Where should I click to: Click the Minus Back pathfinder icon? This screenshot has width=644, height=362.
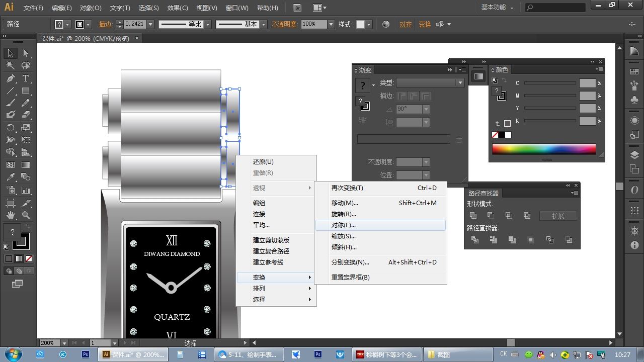tap(569, 240)
